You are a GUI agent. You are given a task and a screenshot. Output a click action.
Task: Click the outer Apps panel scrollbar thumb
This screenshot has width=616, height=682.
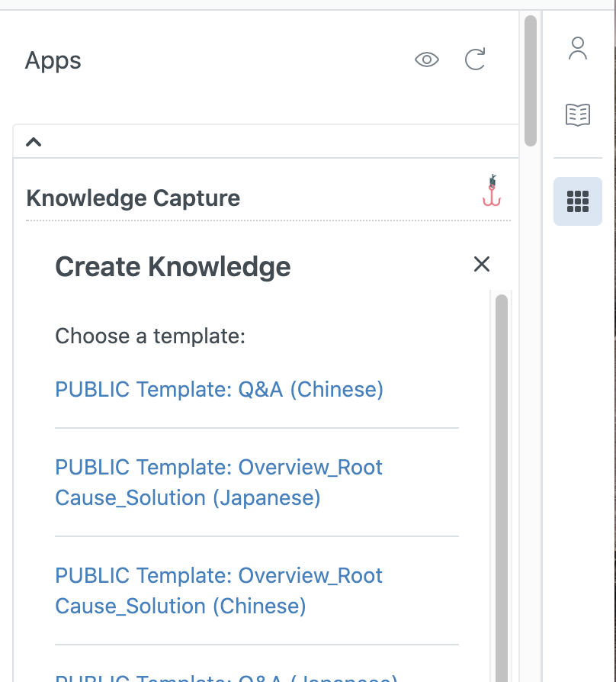531,80
